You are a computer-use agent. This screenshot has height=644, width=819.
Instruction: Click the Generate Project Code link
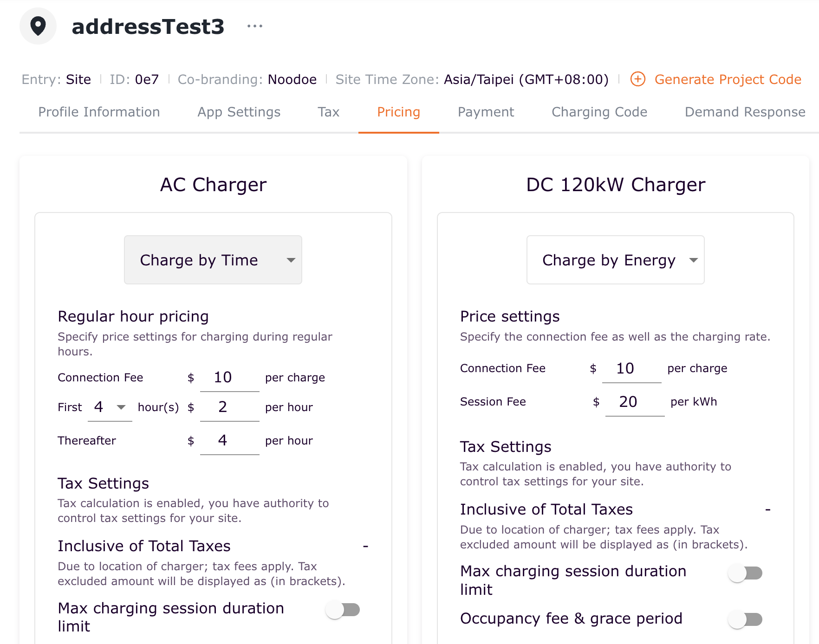click(728, 79)
